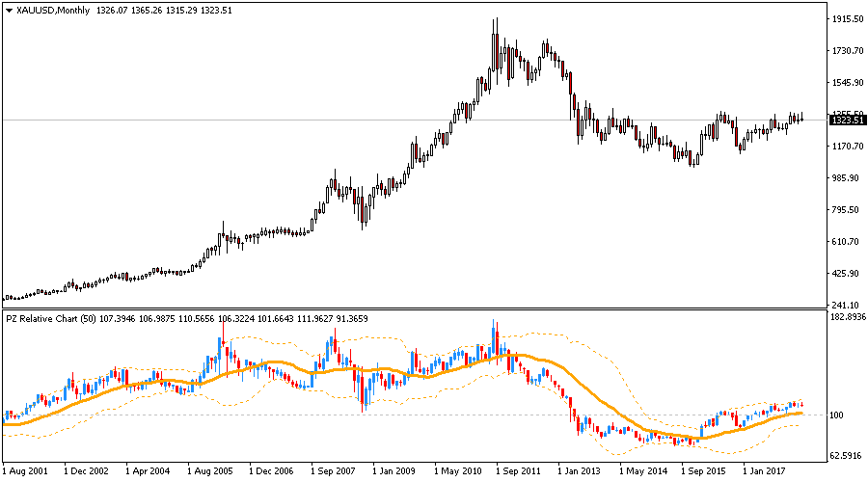Click the 1730.70 price scale label

pos(848,51)
